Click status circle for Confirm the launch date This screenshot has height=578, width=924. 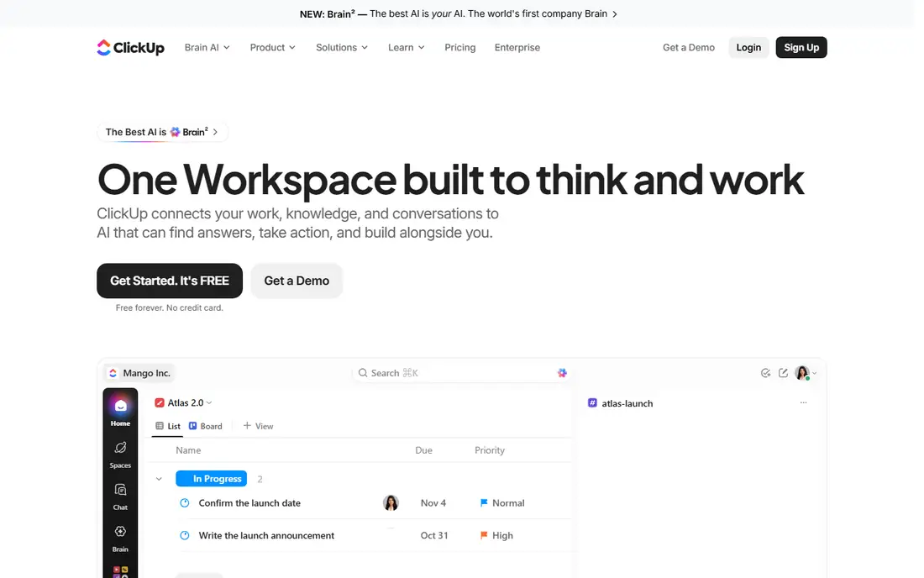coord(185,503)
